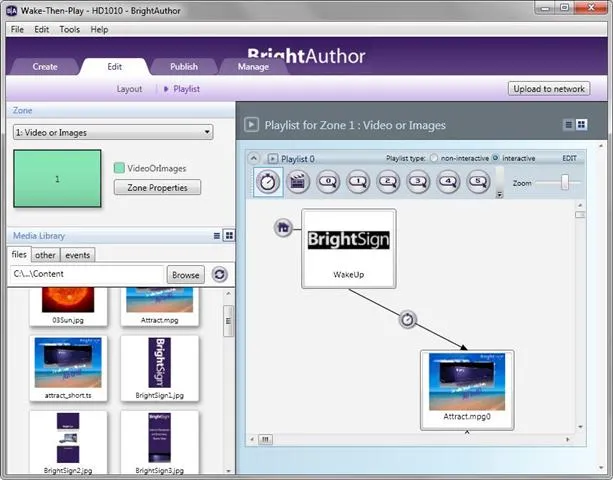Select the video end clapperboard event

298,182
